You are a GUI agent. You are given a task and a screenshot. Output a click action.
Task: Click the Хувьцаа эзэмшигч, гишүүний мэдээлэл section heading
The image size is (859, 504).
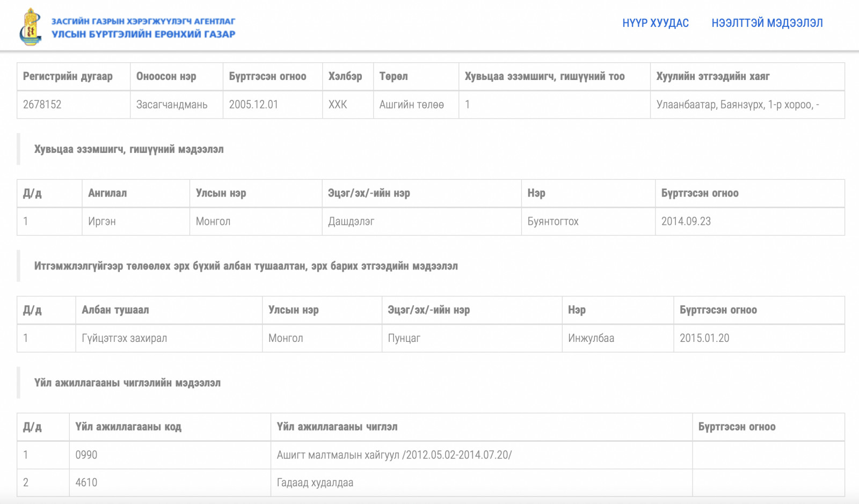pos(129,149)
